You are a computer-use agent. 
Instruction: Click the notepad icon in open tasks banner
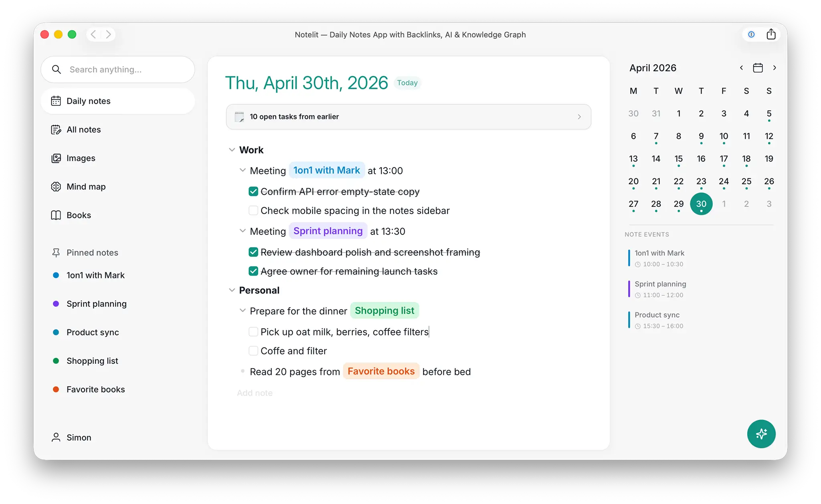(x=239, y=117)
